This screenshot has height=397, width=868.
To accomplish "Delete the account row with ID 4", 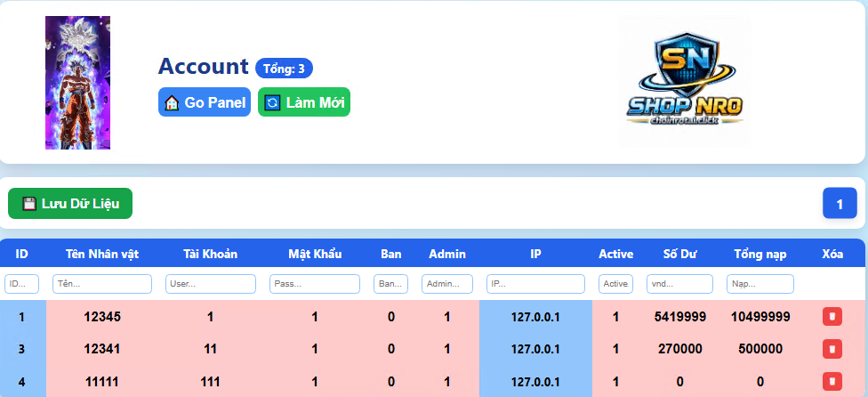I will [832, 381].
